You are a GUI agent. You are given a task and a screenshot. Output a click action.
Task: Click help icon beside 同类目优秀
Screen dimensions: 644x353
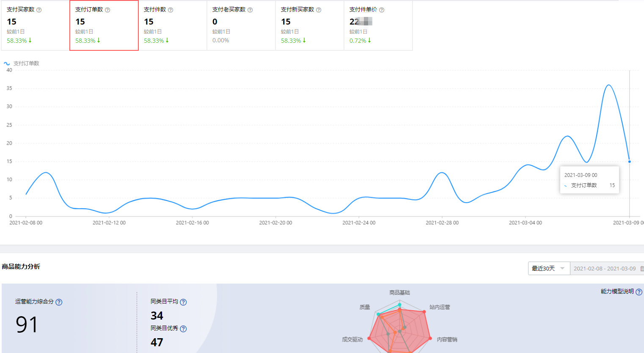click(x=183, y=329)
